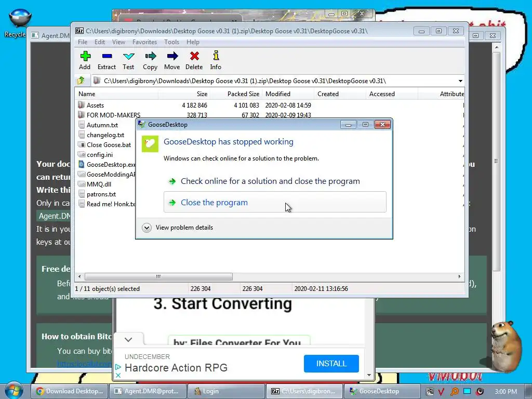Open the File menu
The height and width of the screenshot is (399, 532).
(83, 42)
